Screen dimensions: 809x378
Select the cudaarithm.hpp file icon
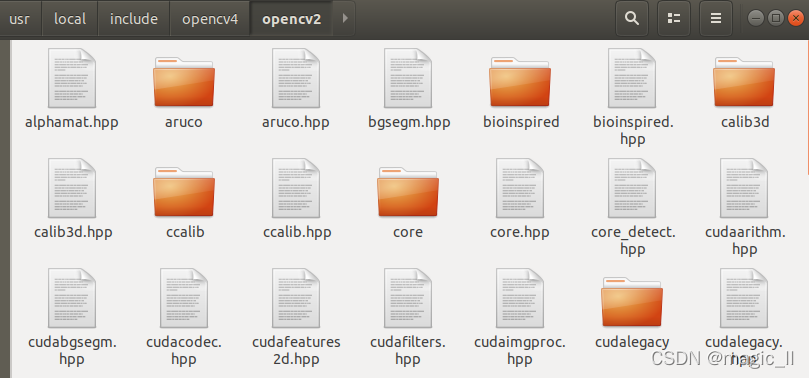(744, 188)
